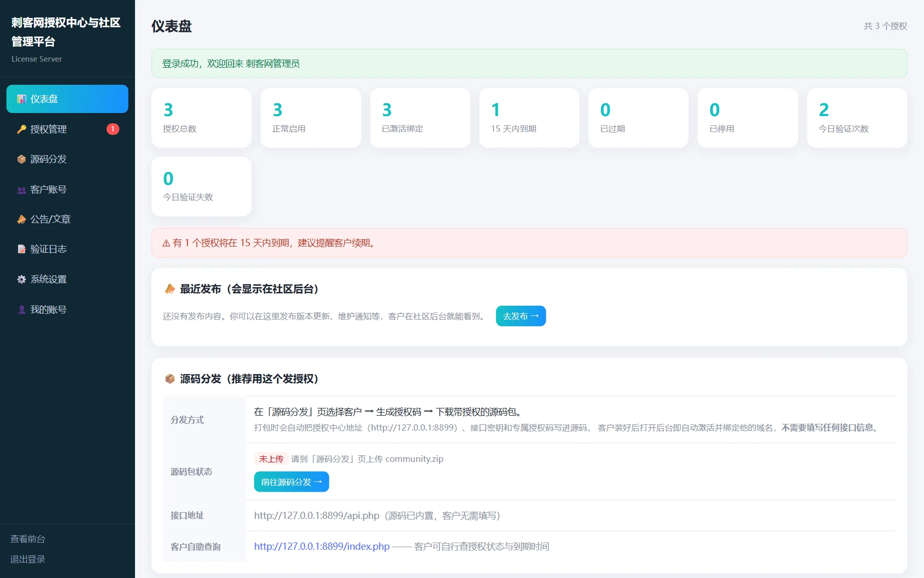This screenshot has width=924, height=578.
Task: Open the 授权管理 menu item
Action: click(x=67, y=129)
